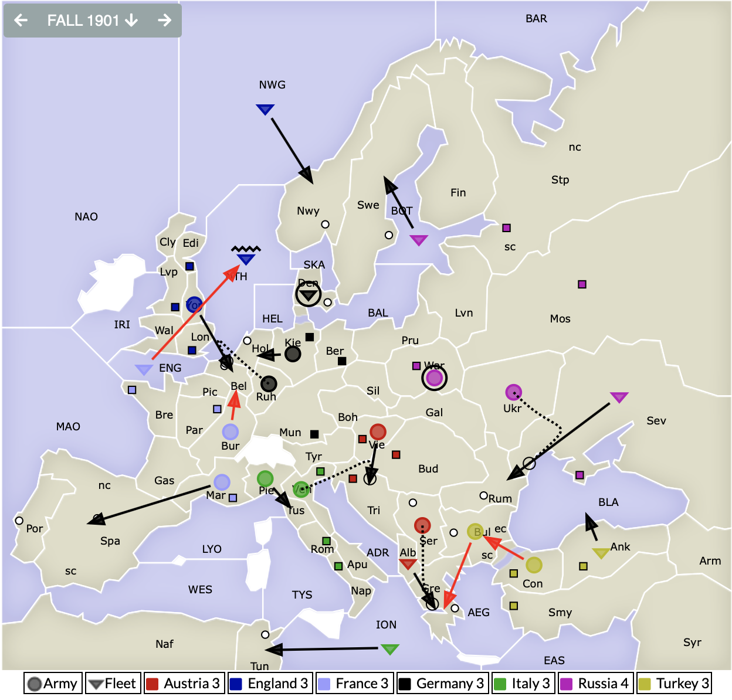The height and width of the screenshot is (700, 732).
Task: Click the Syr territory label
Action: tap(692, 643)
